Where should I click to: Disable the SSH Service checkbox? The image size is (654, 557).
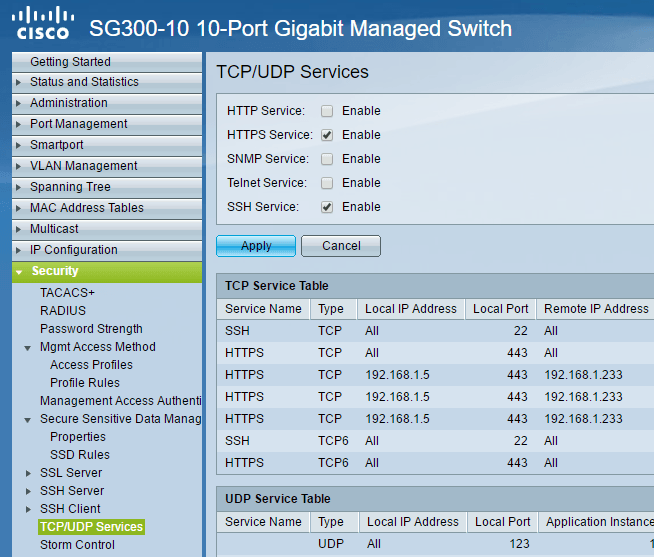coord(327,207)
